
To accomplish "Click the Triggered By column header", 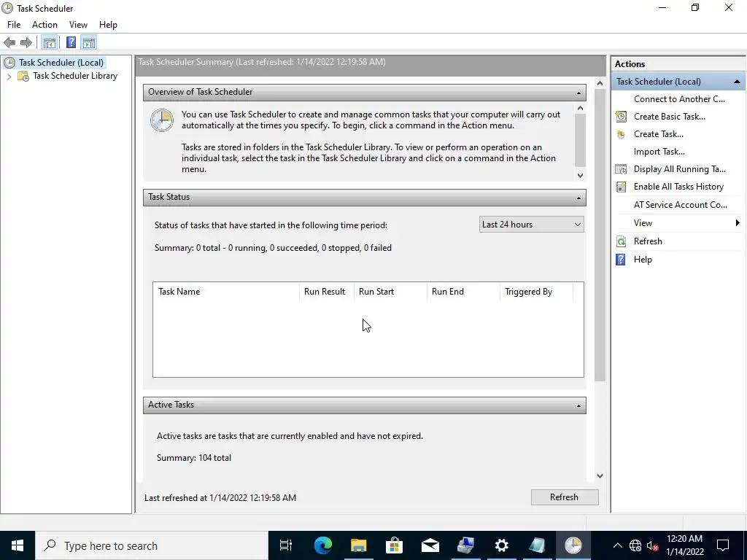I will pos(536,292).
